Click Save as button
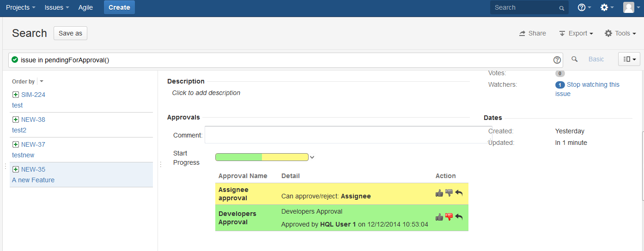Screen dimensions: 644x251 tap(70, 33)
